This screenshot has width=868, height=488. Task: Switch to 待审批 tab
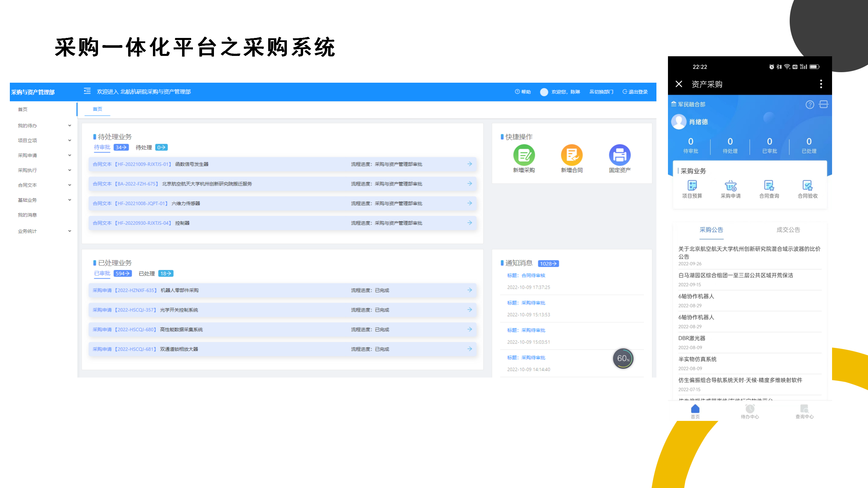(102, 147)
